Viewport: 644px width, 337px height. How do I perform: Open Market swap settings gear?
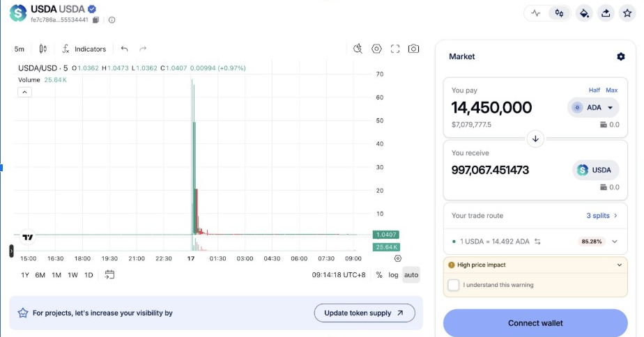click(621, 56)
